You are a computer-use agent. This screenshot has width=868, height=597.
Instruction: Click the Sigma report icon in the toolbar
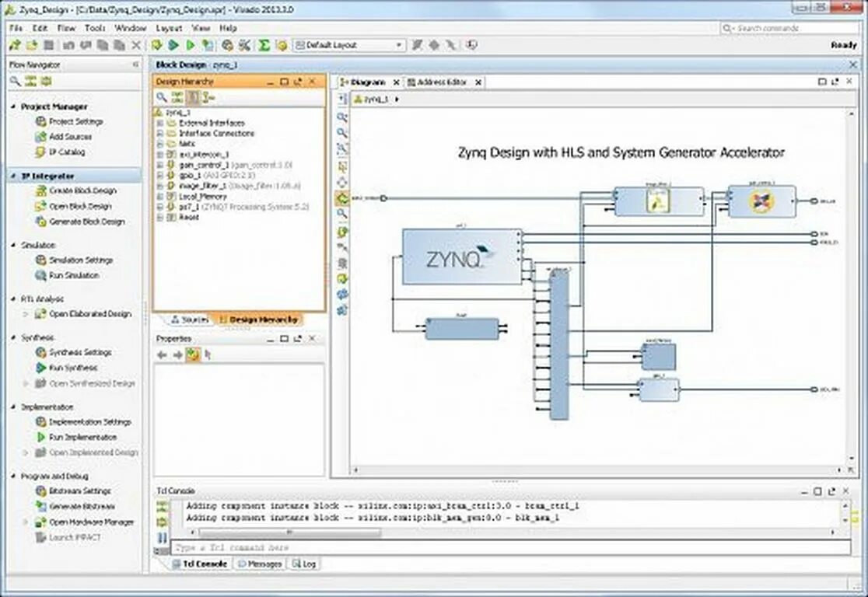pyautogui.click(x=264, y=45)
